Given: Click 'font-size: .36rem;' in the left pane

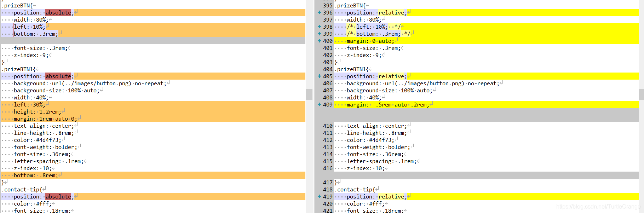Looking at the screenshot, I should (42, 154).
